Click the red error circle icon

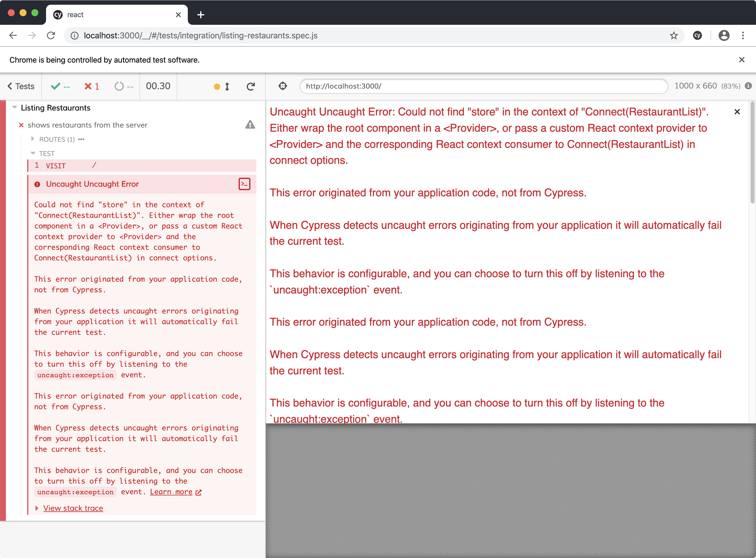tap(37, 185)
